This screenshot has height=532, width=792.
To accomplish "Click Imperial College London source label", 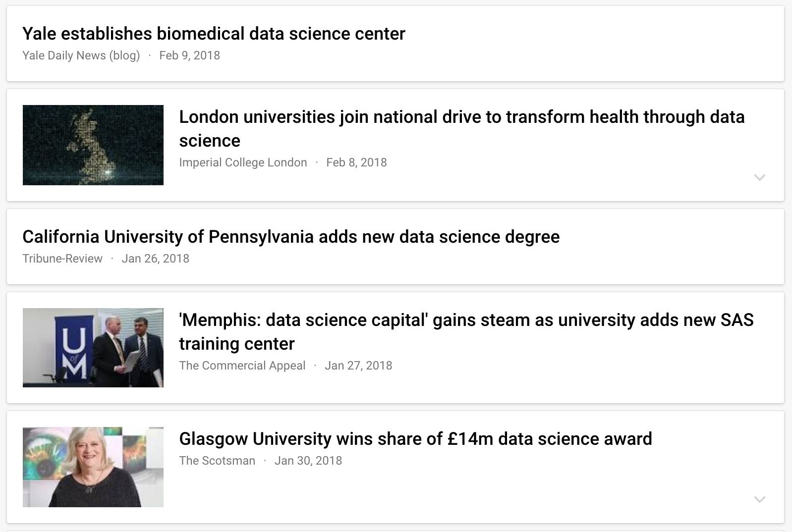I will [x=243, y=162].
